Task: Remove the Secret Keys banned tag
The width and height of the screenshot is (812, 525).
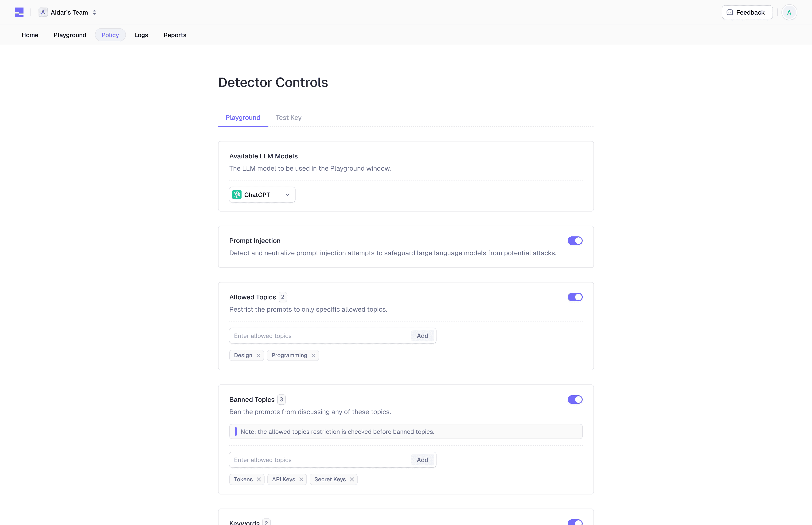Action: 352,479
